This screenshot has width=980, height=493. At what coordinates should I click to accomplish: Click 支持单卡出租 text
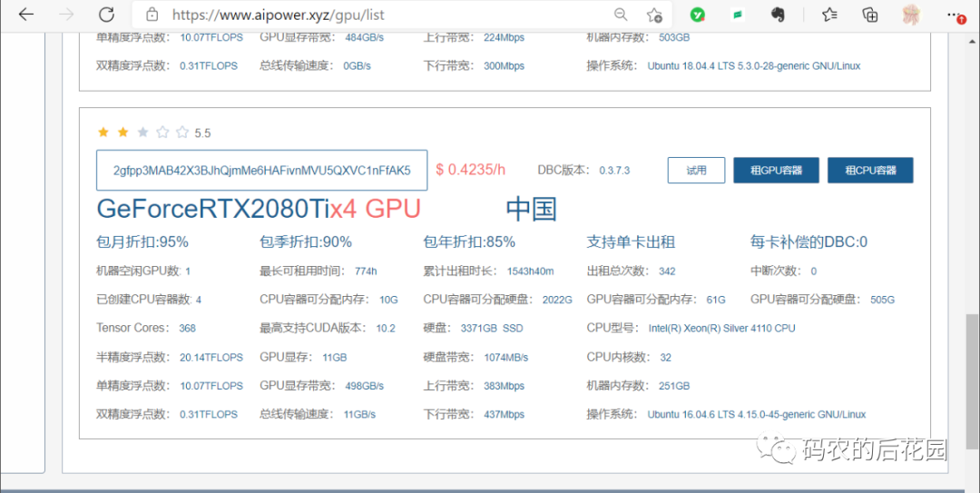[631, 242]
